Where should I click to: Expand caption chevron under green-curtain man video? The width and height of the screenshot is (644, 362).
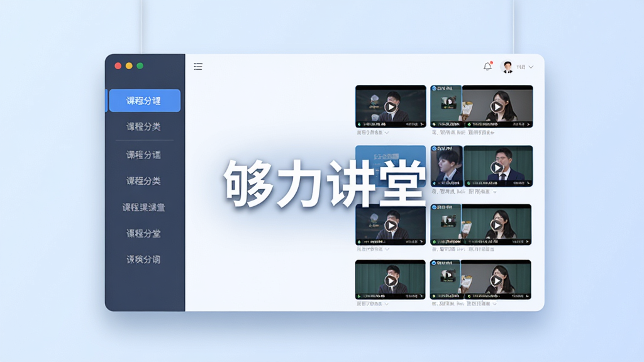click(x=387, y=304)
